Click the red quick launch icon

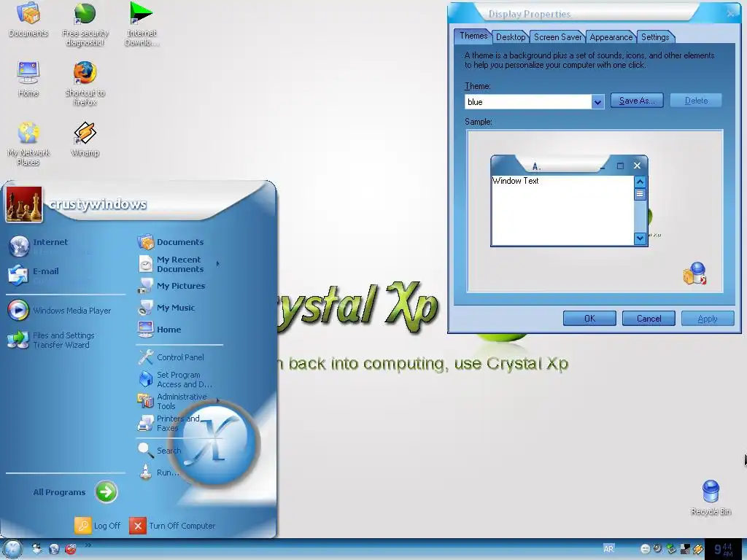pos(71,549)
